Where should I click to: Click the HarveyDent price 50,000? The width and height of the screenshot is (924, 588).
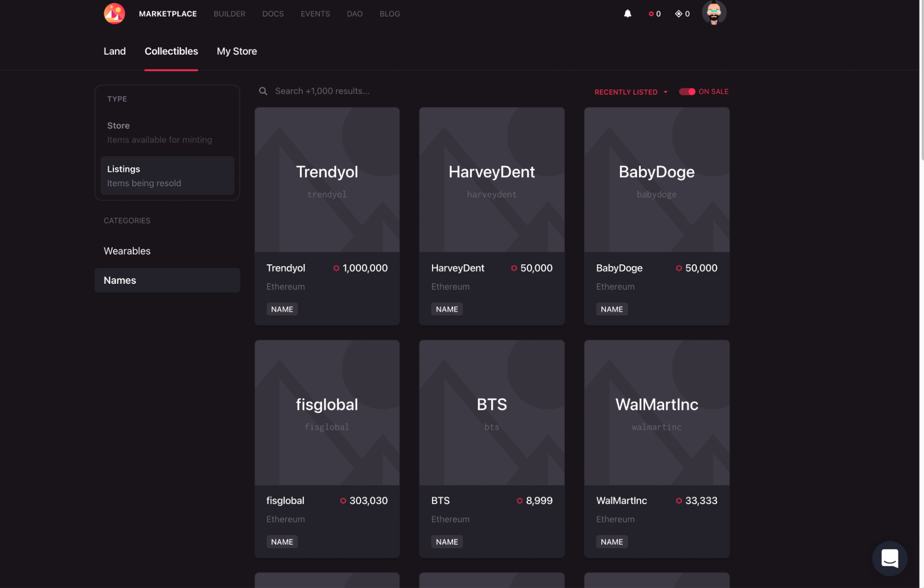point(536,268)
